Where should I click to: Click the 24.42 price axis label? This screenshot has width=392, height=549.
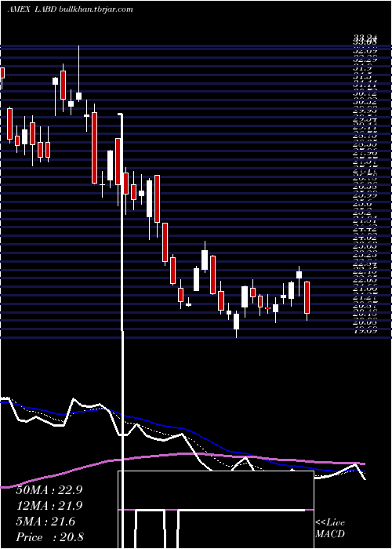(x=365, y=230)
